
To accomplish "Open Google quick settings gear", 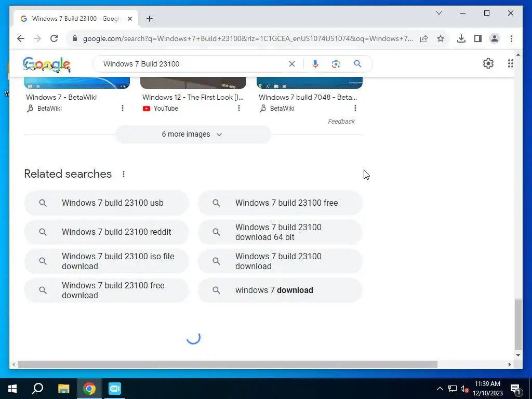I will tap(488, 63).
